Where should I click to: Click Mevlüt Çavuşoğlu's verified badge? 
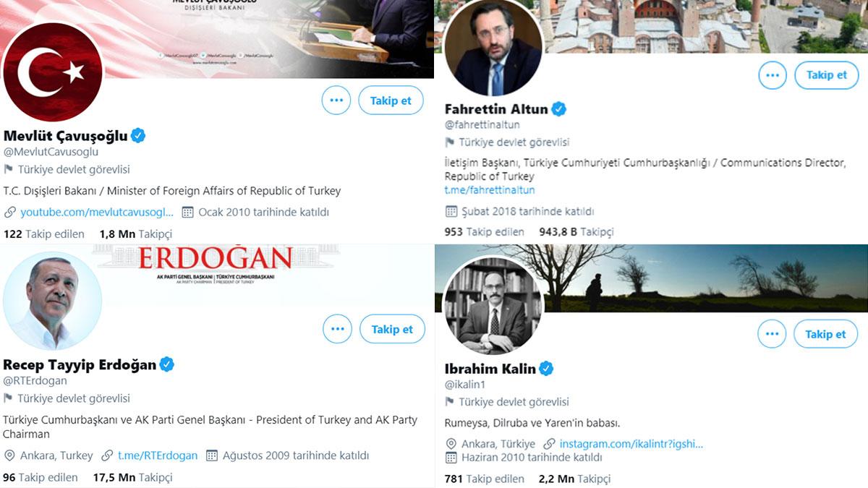point(138,135)
